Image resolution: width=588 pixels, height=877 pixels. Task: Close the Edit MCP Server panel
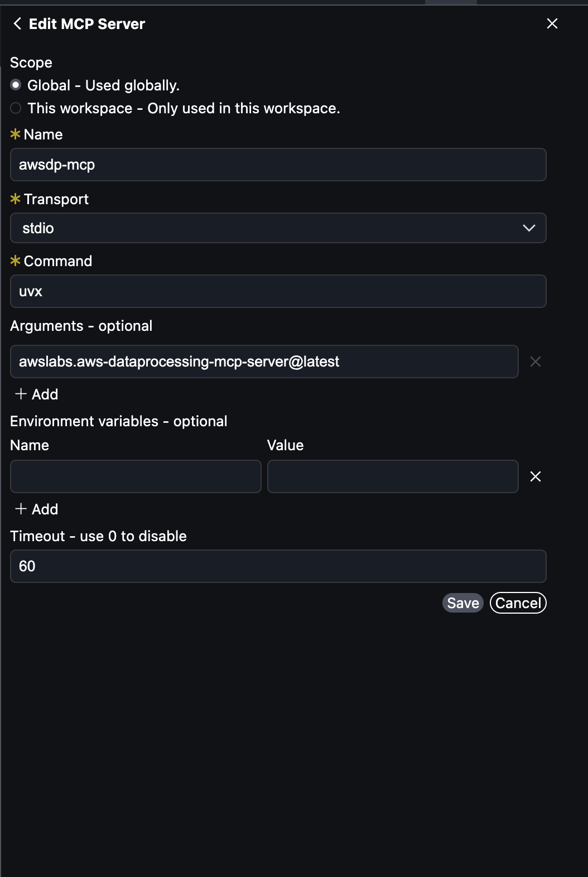coord(552,23)
